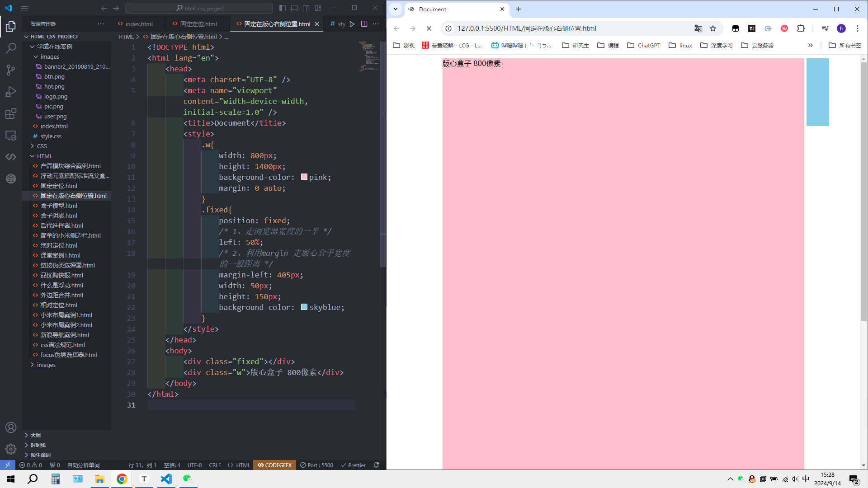The width and height of the screenshot is (868, 488).
Task: Open the Manage gear icon
Action: (x=11, y=449)
